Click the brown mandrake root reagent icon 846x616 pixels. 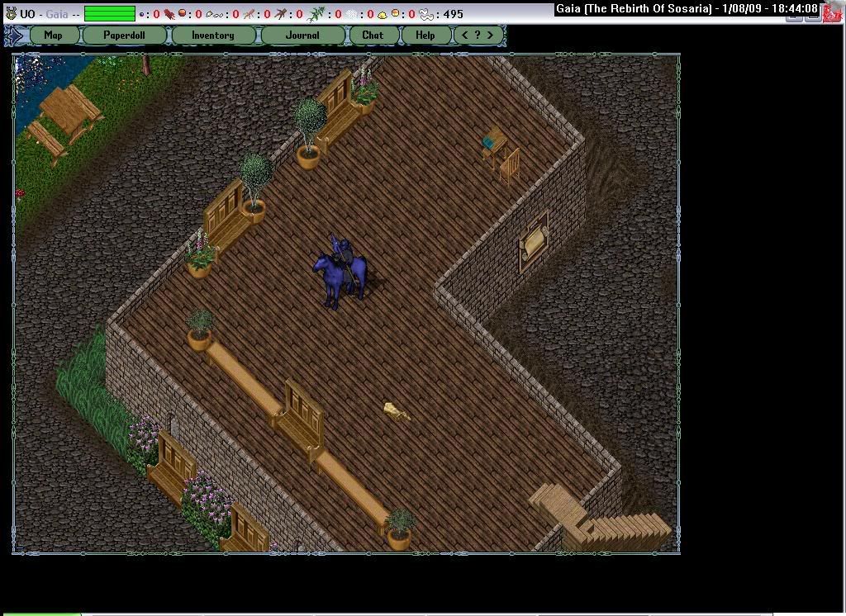[280, 14]
